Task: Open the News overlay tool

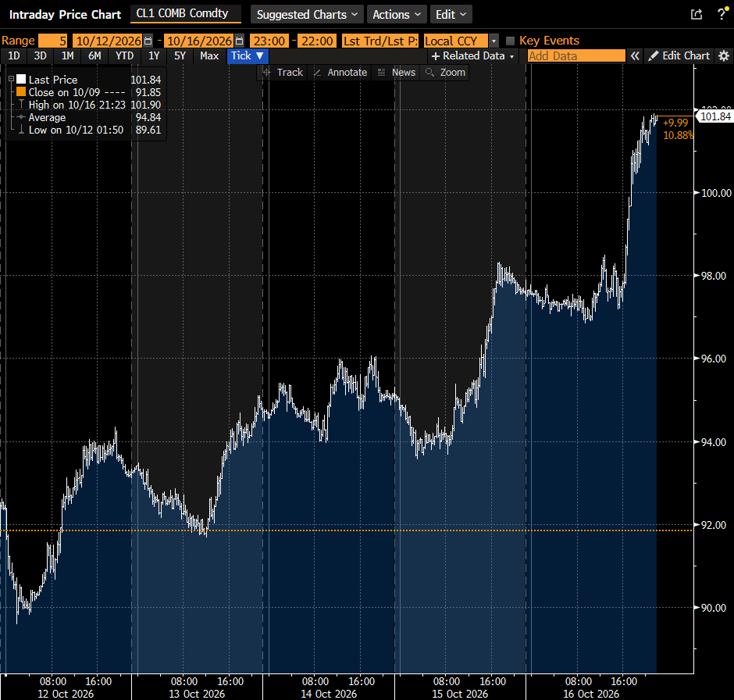Action: (x=397, y=73)
